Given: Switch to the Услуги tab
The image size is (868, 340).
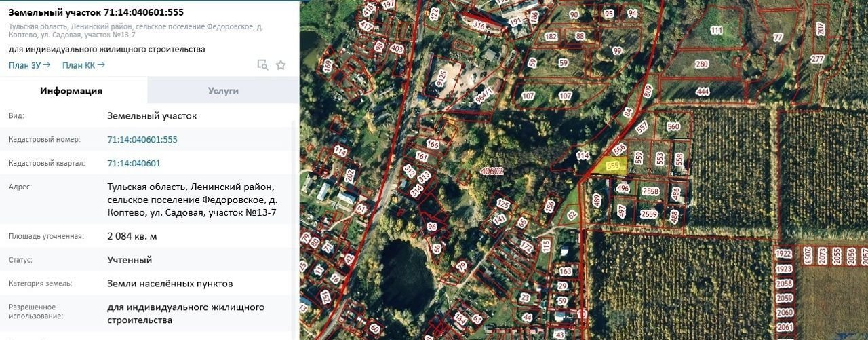Looking at the screenshot, I should (223, 90).
